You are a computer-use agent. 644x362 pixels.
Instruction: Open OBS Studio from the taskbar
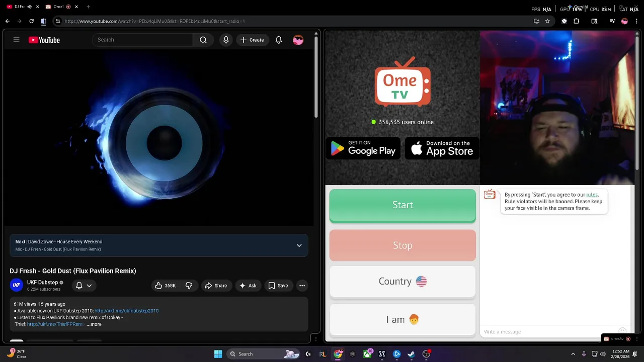click(426, 354)
